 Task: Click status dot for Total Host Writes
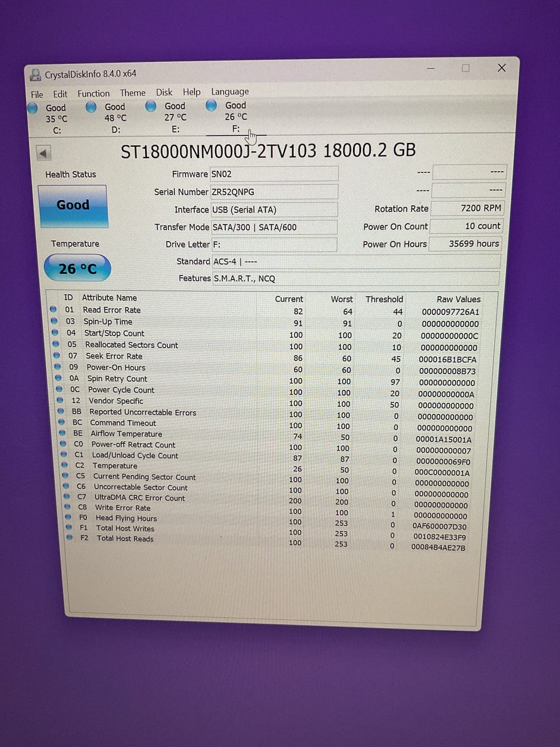[69, 527]
